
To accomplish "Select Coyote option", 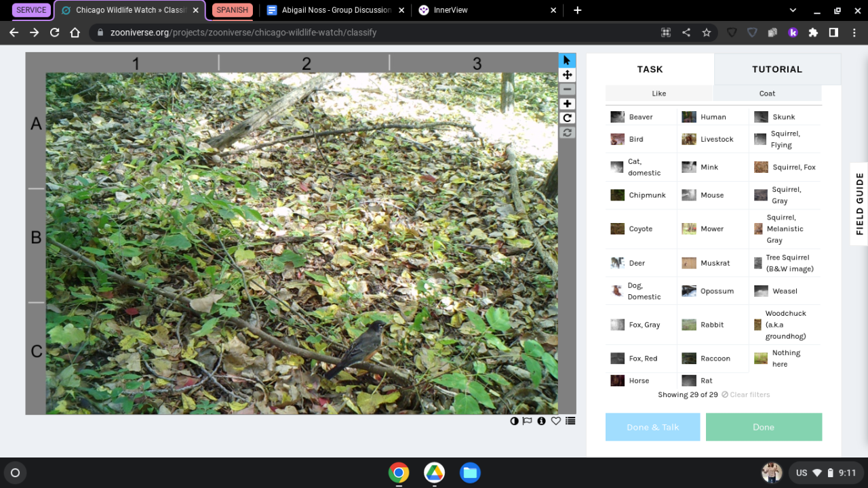I will (x=642, y=229).
